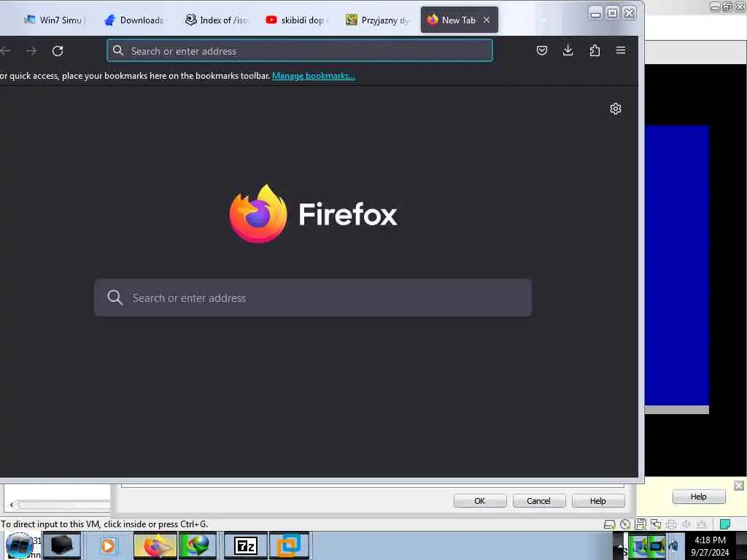The image size is (747, 560).
Task: Click the VM network adapter status icon
Action: point(656,524)
